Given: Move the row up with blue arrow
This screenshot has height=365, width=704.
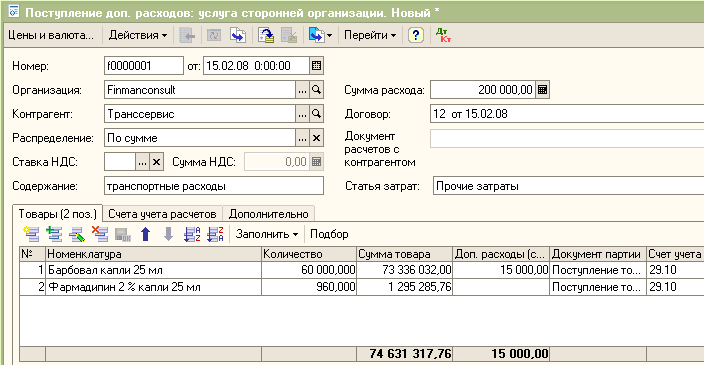Looking at the screenshot, I should click(x=145, y=234).
